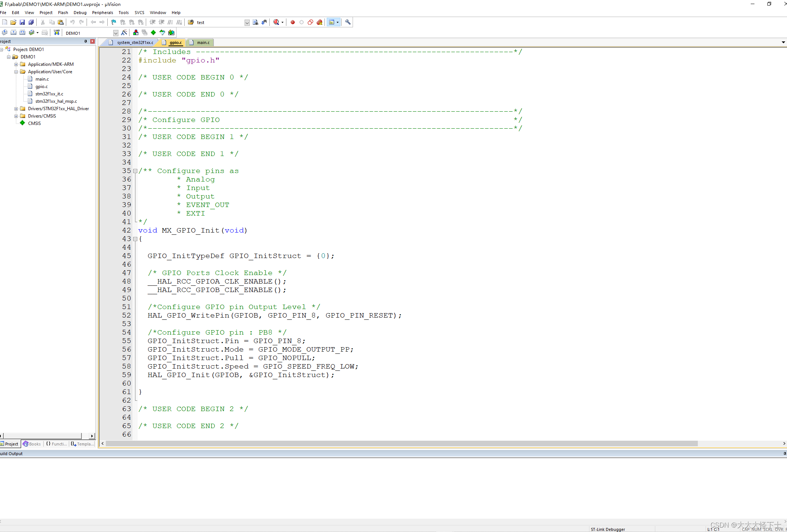
Task: Insert or remove a breakpoint
Action: coord(293,22)
